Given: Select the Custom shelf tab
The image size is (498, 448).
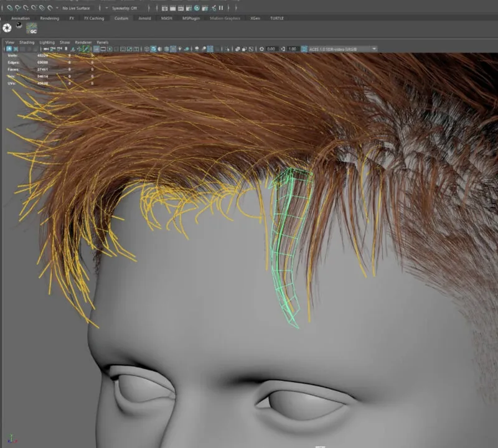Looking at the screenshot, I should (x=121, y=19).
